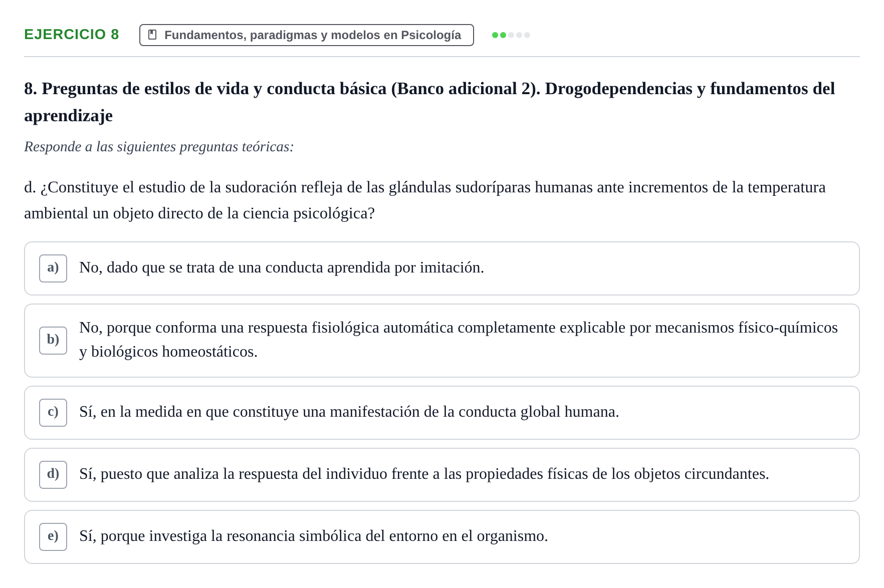The image size is (884, 588).
Task: Open the Fundamentos, paradigmas y modelos en Psicología tag
Action: 306,35
